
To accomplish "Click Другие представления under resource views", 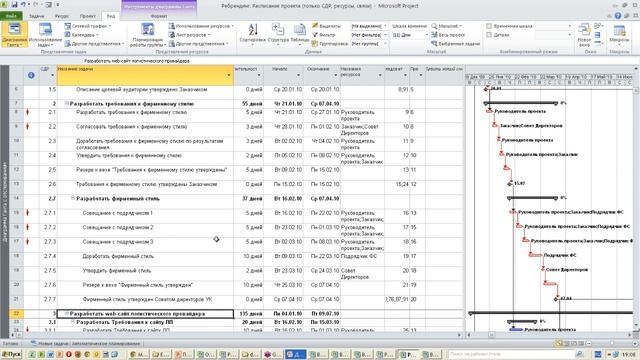I will (x=198, y=44).
